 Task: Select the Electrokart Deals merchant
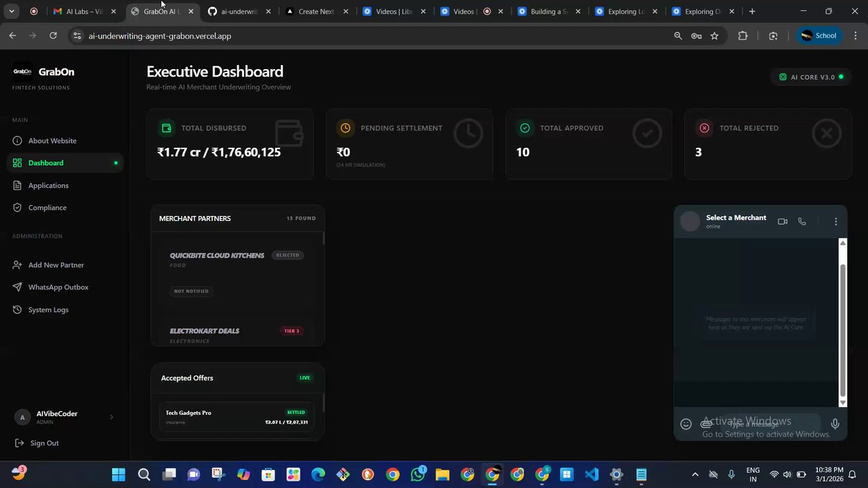237,332
